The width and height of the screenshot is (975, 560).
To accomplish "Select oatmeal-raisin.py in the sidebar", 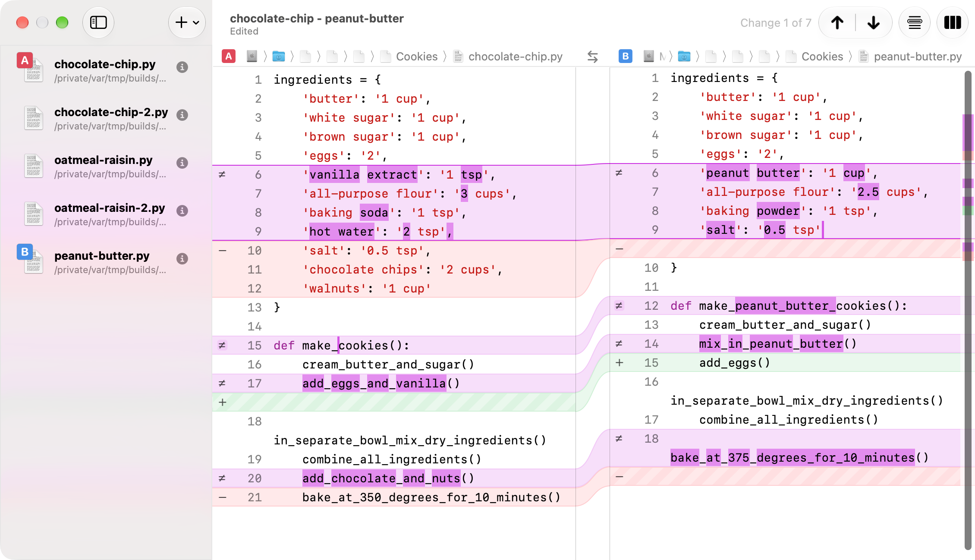I will (x=106, y=167).
